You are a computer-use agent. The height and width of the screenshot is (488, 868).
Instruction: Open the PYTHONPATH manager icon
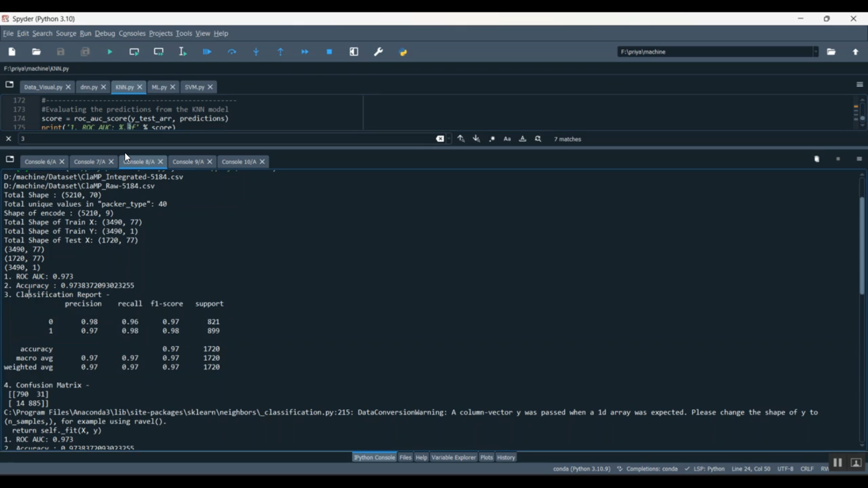click(403, 52)
